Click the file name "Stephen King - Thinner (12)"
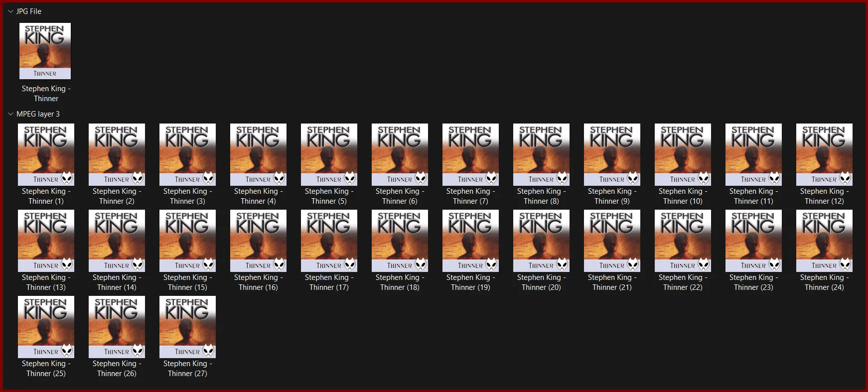Screen dimensions: 868x392 [x=824, y=196]
